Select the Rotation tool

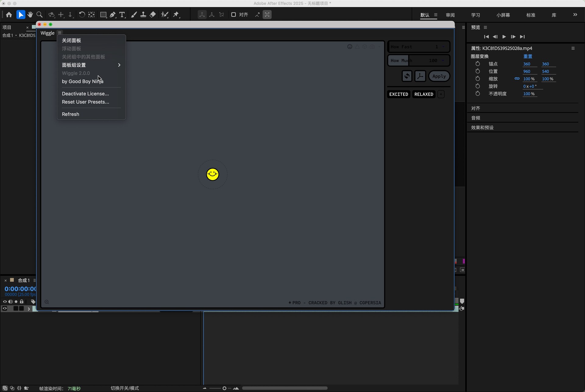pos(82,15)
